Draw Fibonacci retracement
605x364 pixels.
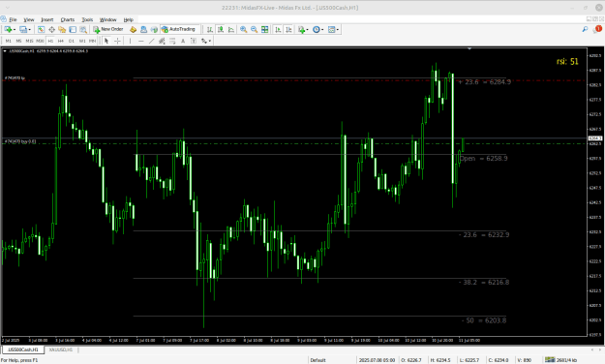(x=172, y=41)
